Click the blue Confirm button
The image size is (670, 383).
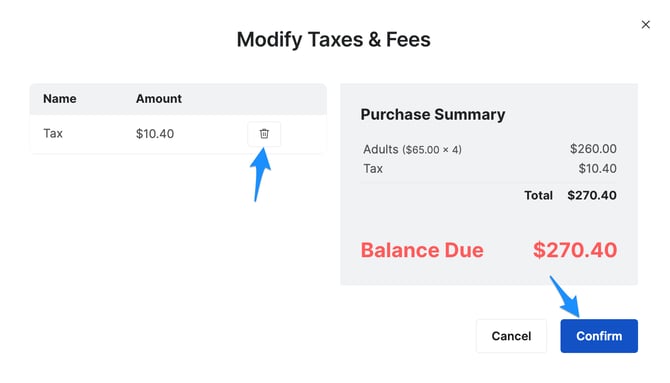(599, 336)
